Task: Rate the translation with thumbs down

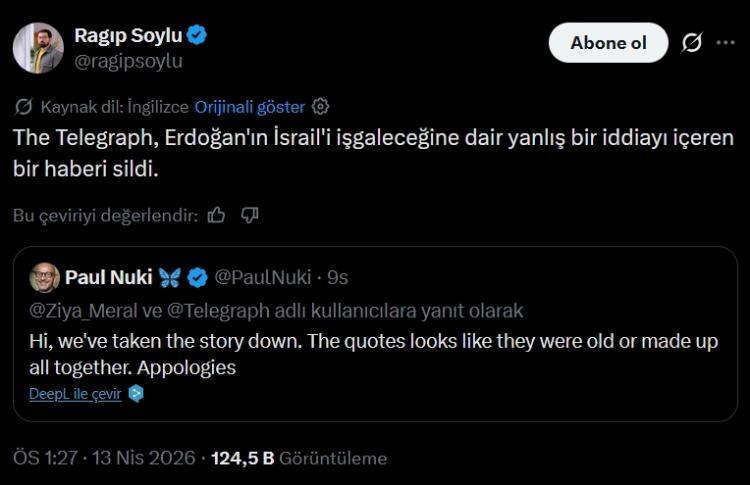Action: coord(250,214)
